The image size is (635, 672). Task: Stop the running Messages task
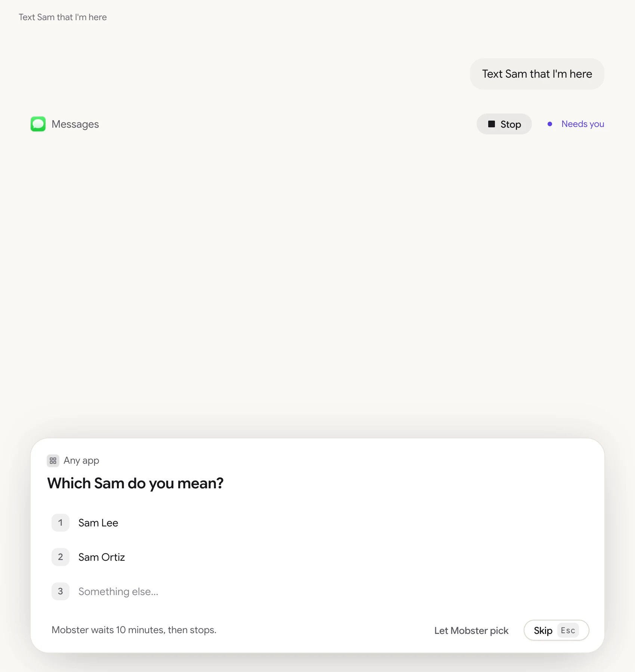click(504, 124)
